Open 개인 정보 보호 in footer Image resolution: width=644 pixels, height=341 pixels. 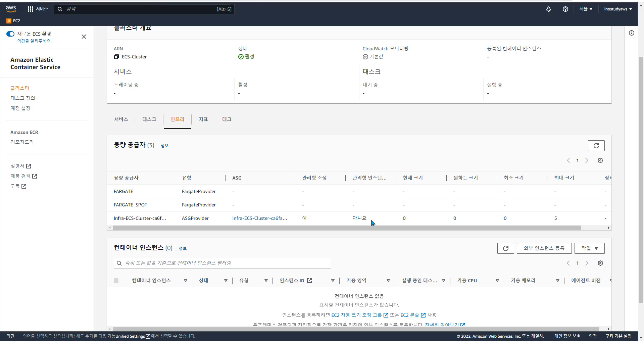coord(567,336)
